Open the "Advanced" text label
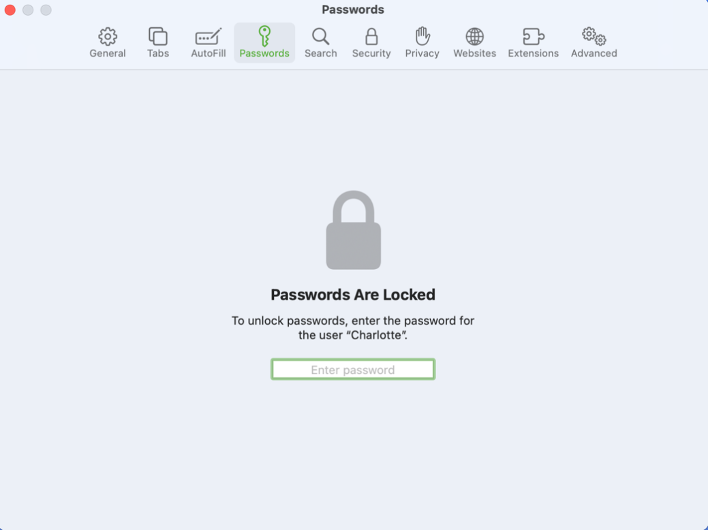This screenshot has width=708, height=531. (594, 54)
